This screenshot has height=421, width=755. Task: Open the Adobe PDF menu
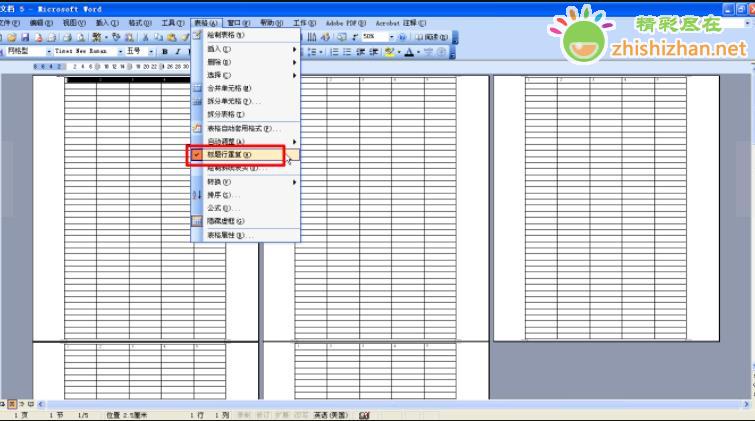[345, 23]
